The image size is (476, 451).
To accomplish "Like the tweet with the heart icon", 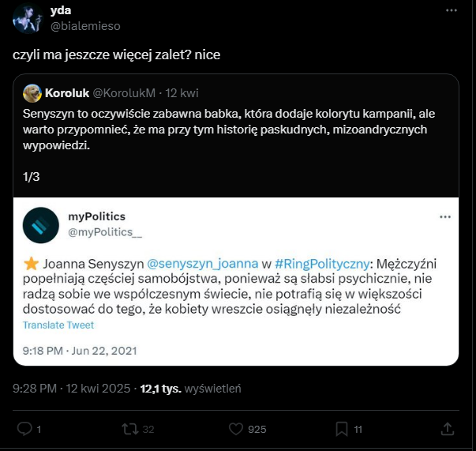I will (234, 429).
